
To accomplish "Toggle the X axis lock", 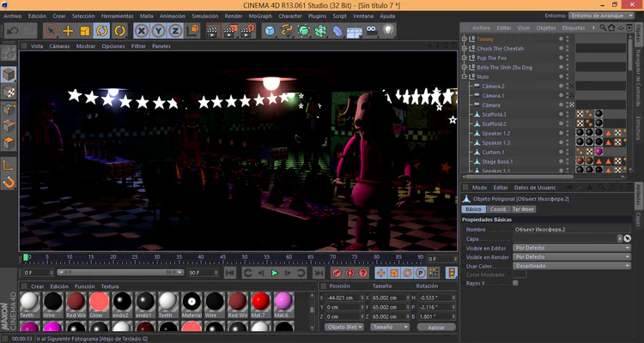I will point(142,31).
